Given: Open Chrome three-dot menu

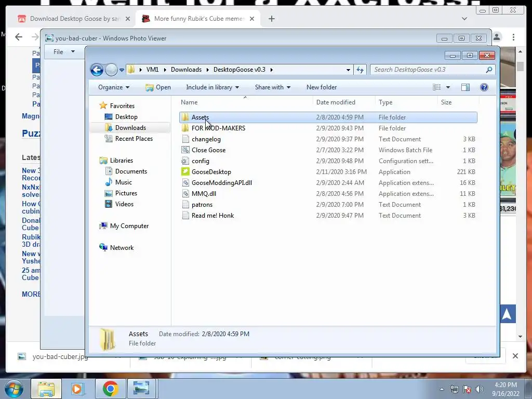Looking at the screenshot, I should tap(513, 37).
